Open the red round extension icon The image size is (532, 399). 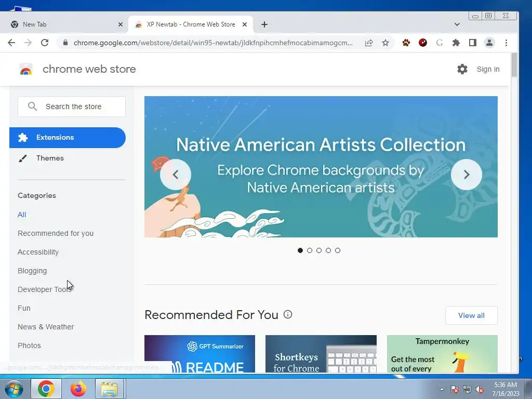(423, 43)
